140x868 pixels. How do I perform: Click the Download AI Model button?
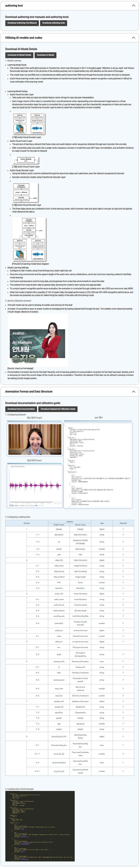pos(46,55)
